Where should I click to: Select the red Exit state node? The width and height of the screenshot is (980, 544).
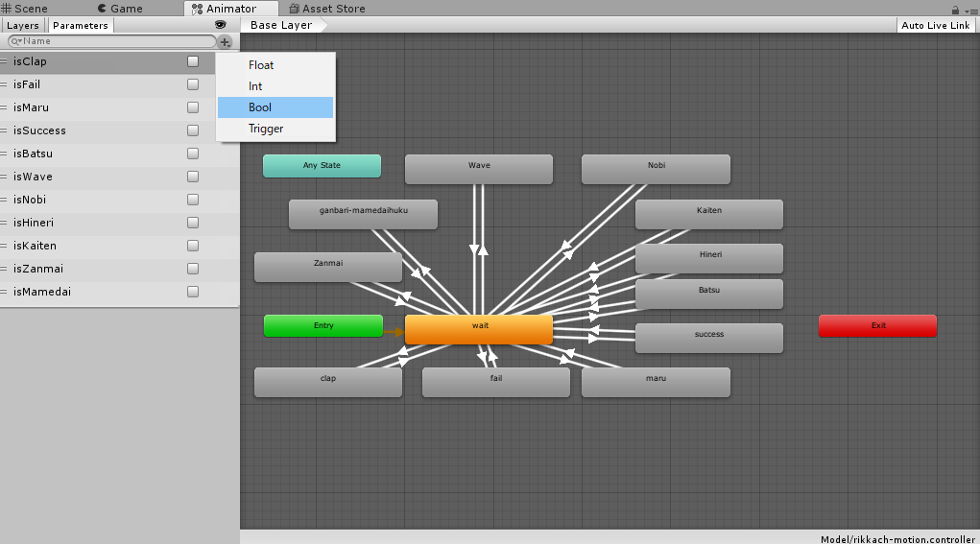[877, 326]
